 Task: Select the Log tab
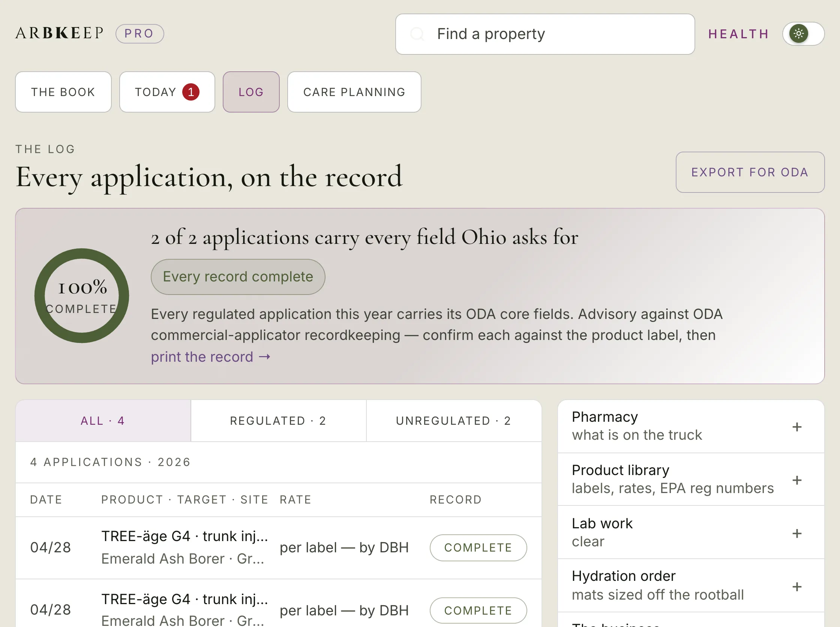point(251,92)
